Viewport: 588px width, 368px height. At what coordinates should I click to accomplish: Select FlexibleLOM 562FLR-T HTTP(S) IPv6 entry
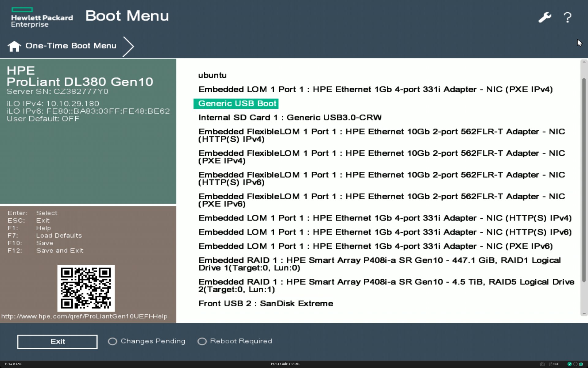[x=382, y=178]
